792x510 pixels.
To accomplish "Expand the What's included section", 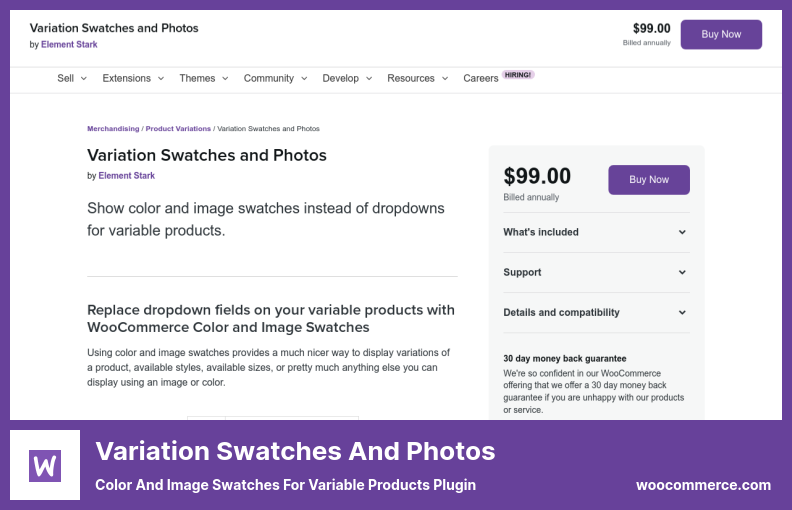I will (x=596, y=232).
